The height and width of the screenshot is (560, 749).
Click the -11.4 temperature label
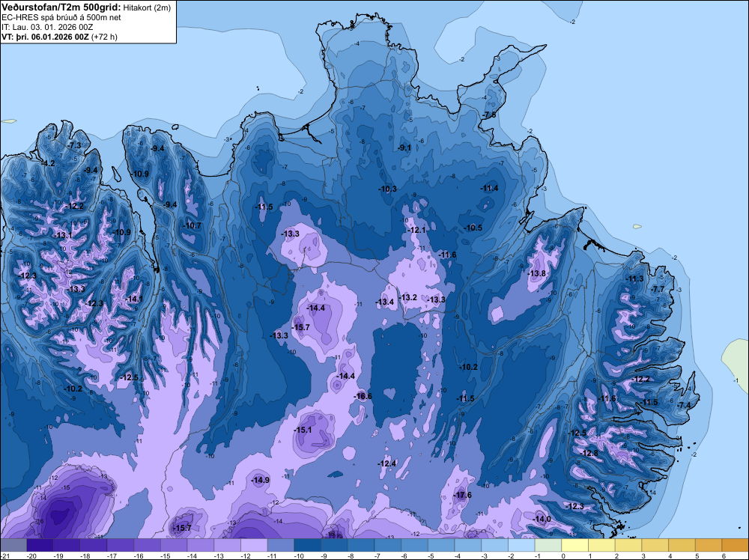489,188
